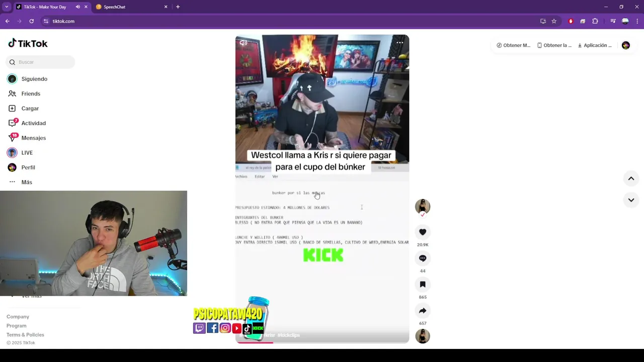This screenshot has height=362, width=644.
Task: Open the video creator's avatar
Action: [423, 206]
